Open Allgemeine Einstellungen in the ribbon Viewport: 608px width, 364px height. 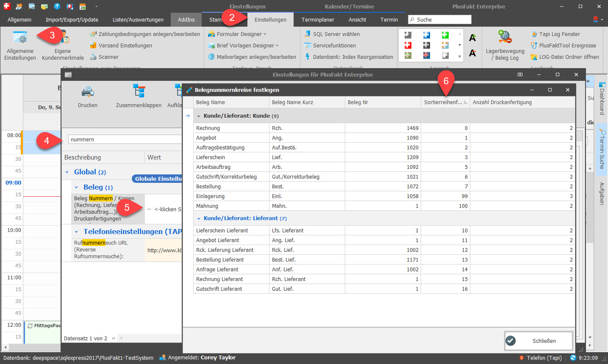click(x=20, y=46)
